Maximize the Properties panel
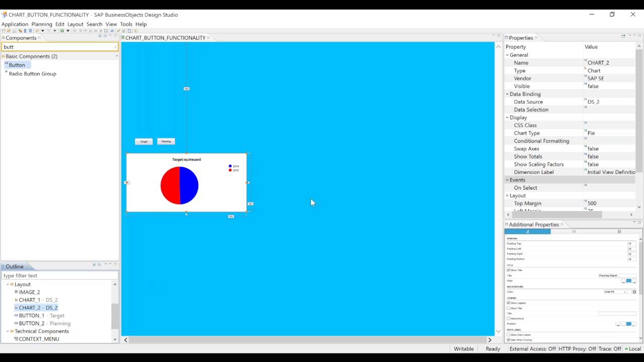644x362 pixels. point(639,36)
